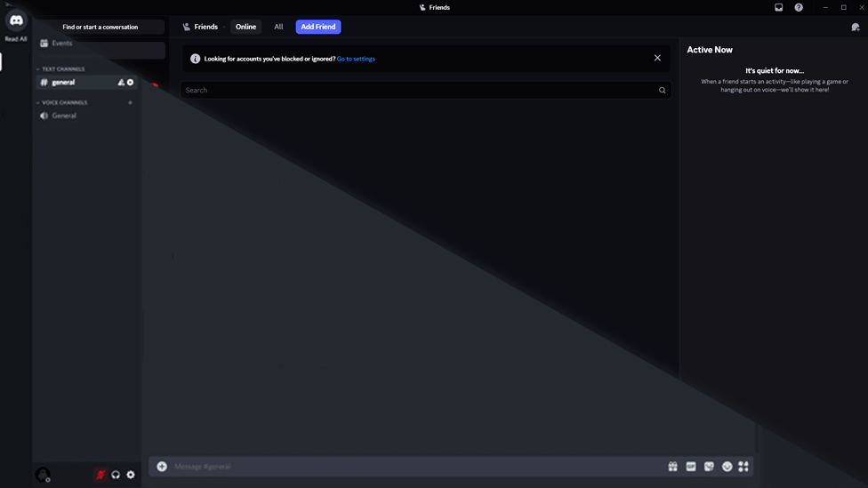Click the It's quiet for now text
The width and height of the screenshot is (868, 488).
pos(775,71)
